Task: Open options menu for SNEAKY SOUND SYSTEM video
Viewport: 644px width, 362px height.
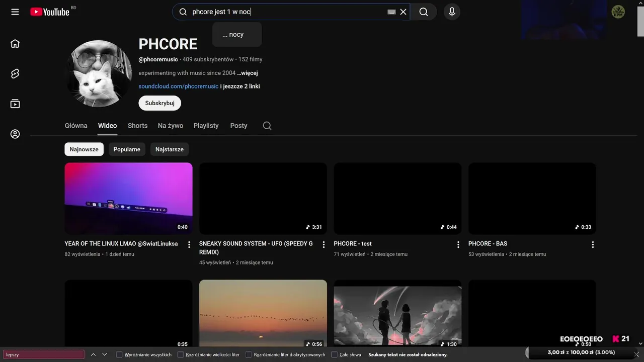Action: pos(324,244)
